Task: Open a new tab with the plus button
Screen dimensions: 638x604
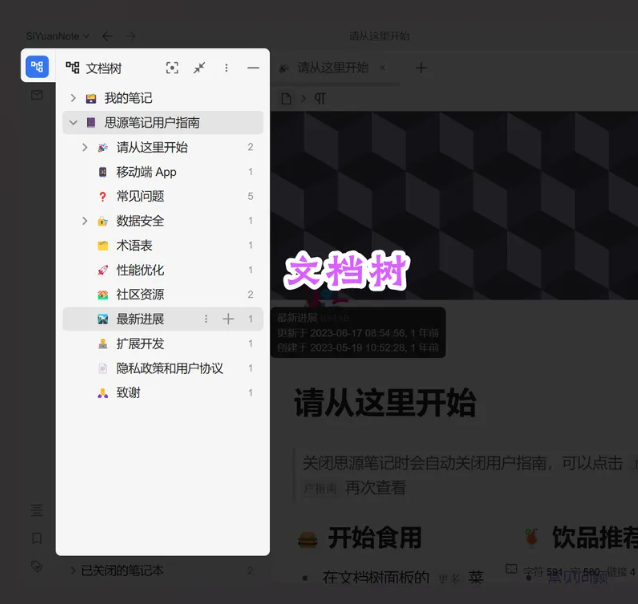Action: [421, 68]
